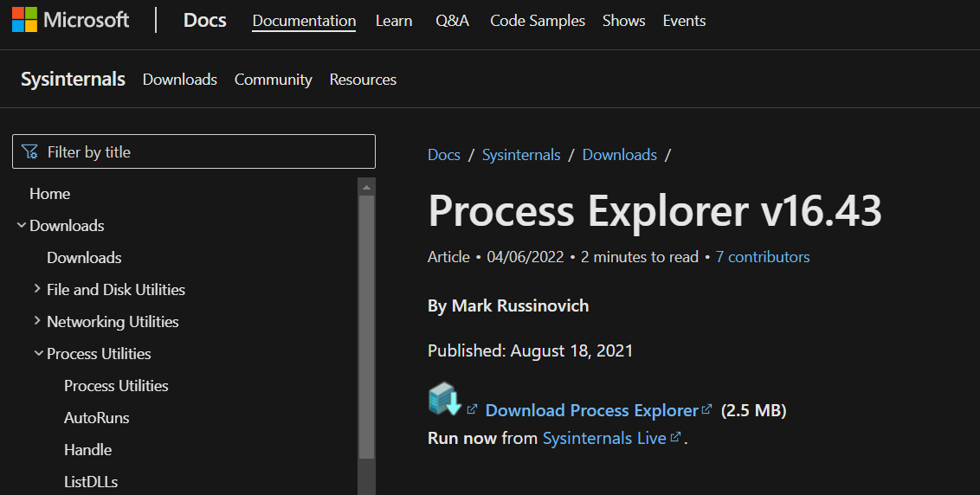Click the Sysinternals heading
Viewport: 980px width, 495px height.
coord(73,80)
